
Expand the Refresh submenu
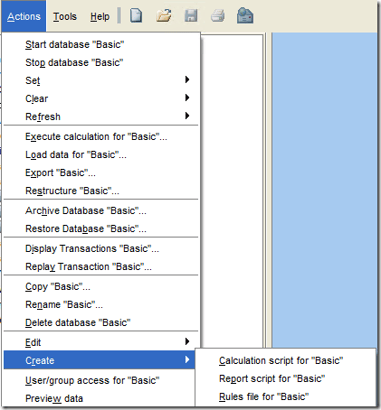click(x=101, y=116)
